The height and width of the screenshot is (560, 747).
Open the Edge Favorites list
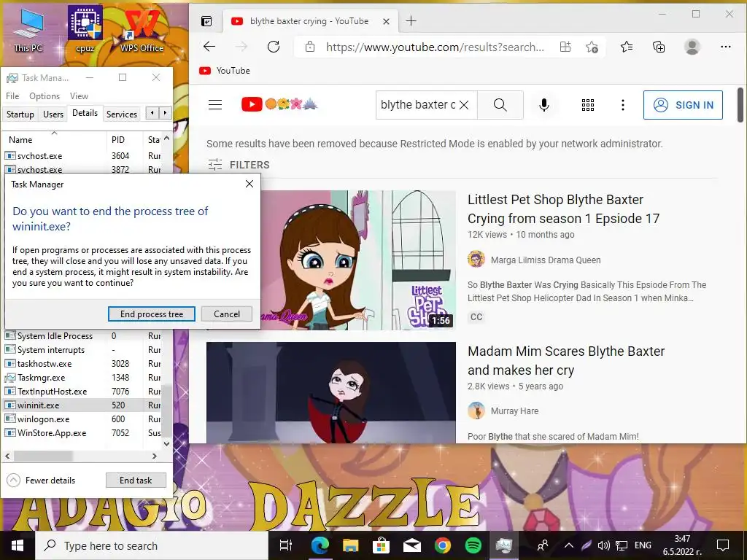click(x=627, y=47)
